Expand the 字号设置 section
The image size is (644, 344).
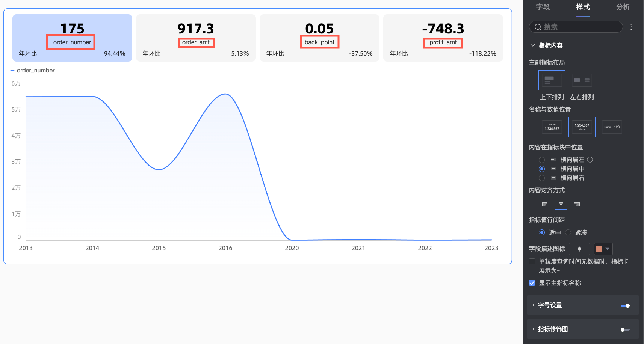pyautogui.click(x=533, y=305)
